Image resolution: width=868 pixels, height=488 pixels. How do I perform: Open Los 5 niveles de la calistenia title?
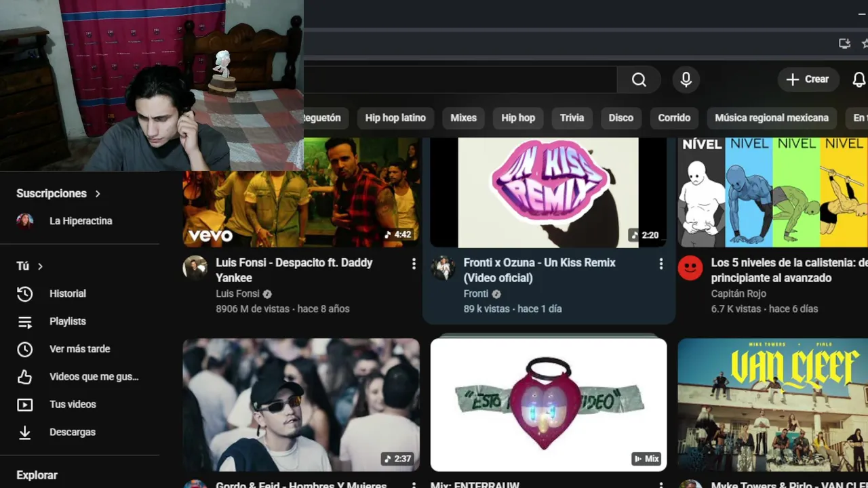789,270
